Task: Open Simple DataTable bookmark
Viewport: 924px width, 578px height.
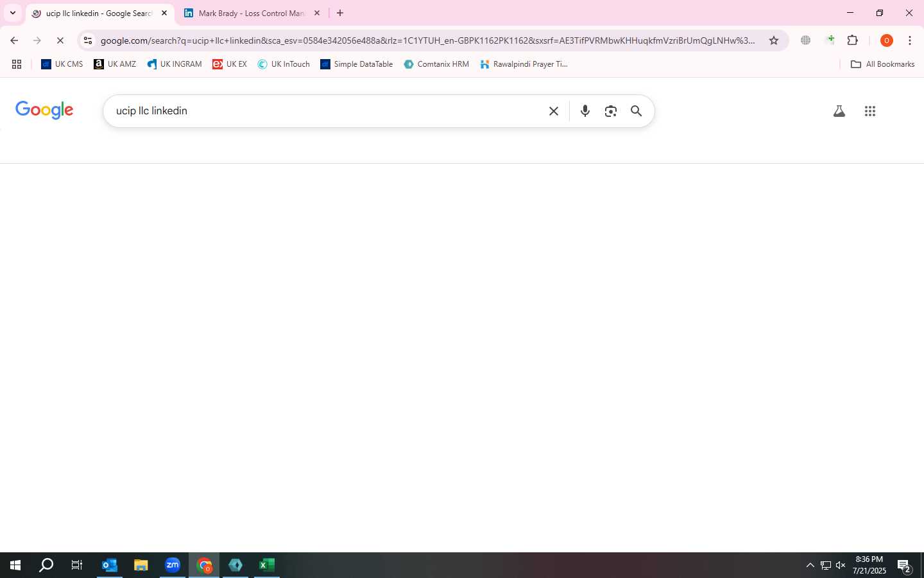Action: [x=357, y=64]
